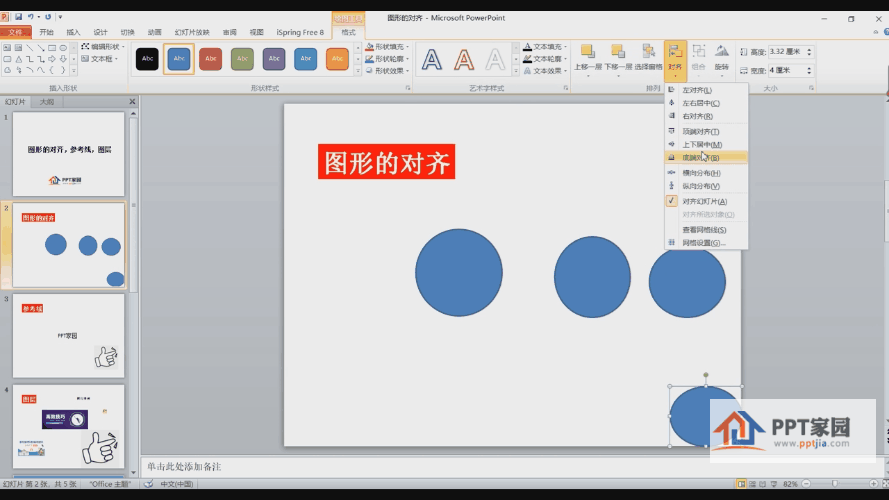Choose 底端对齐(B) from align menu

[706, 157]
